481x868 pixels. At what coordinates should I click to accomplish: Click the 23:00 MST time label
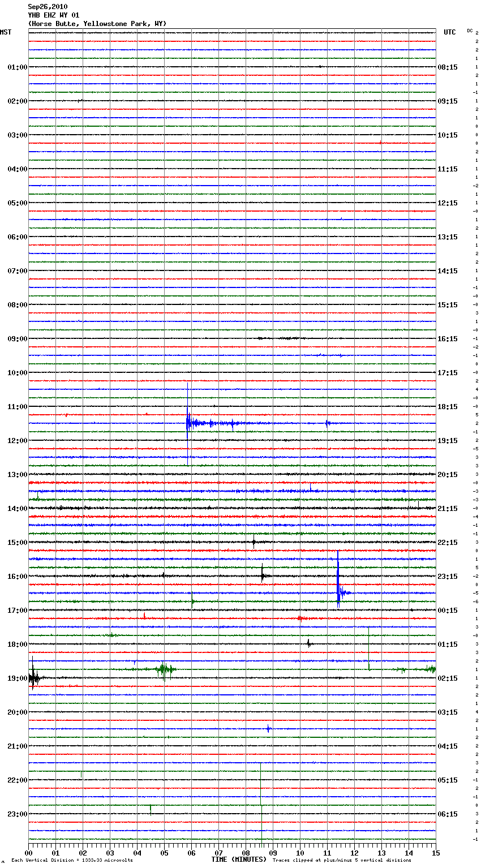17,814
